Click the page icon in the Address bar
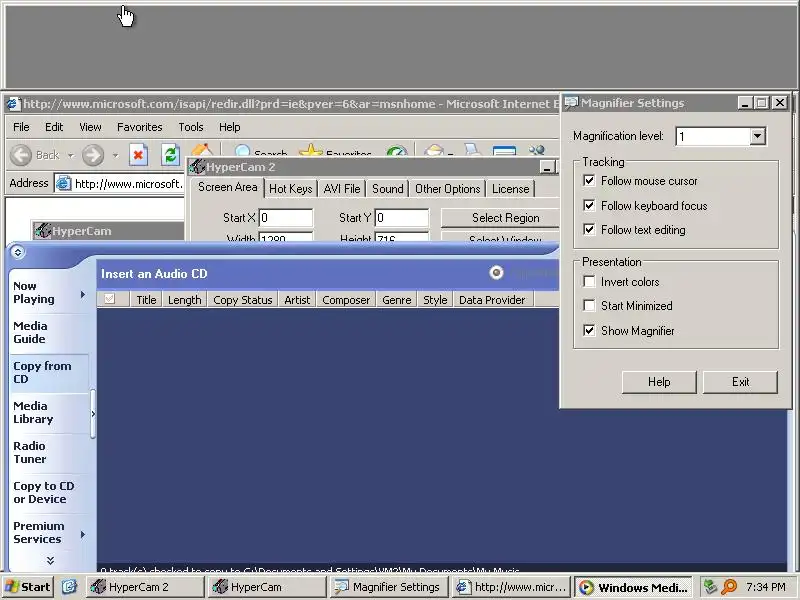Screen dimensions: 800x600 (x=63, y=183)
